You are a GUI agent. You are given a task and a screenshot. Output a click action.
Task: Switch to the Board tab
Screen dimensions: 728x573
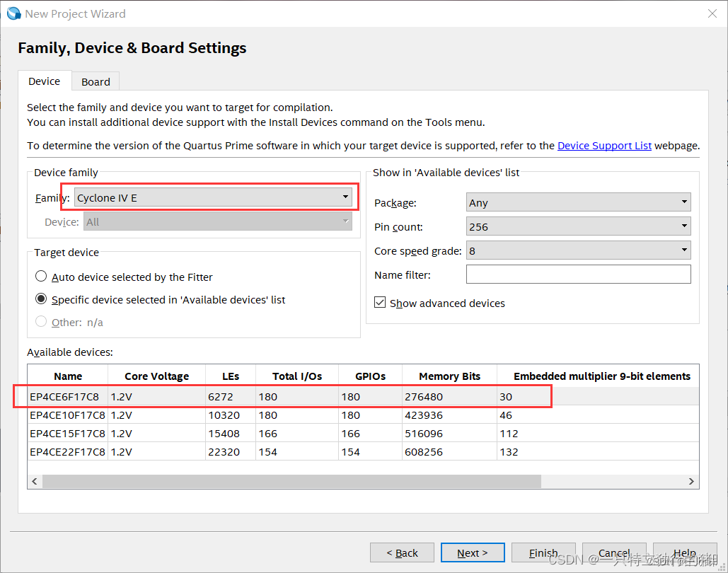96,82
